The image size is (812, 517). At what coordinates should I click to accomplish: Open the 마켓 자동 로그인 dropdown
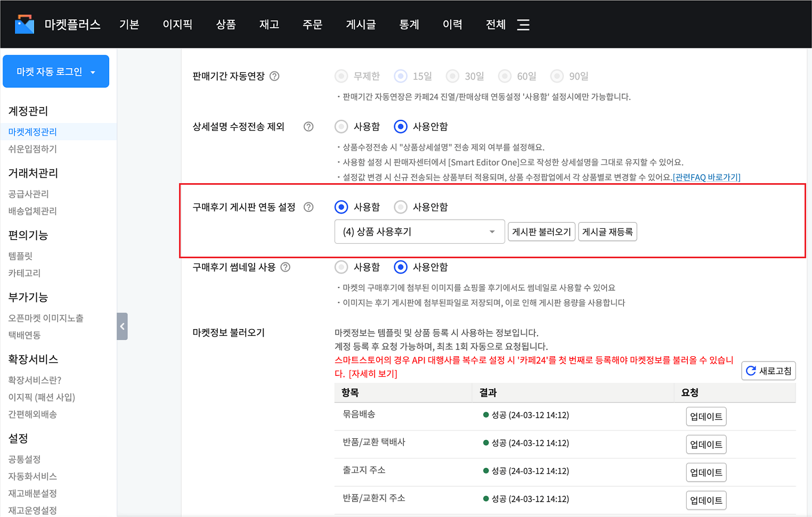pos(56,71)
